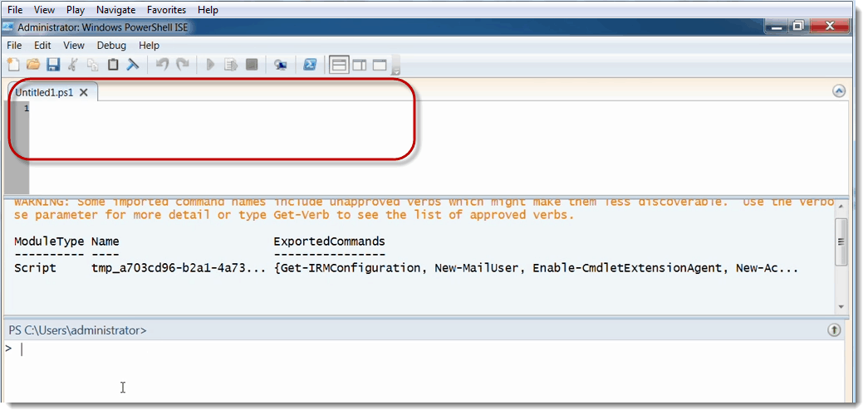Viewport: 868px width, 415px height.
Task: Maximize the PowerShell ISE window
Action: (x=798, y=26)
